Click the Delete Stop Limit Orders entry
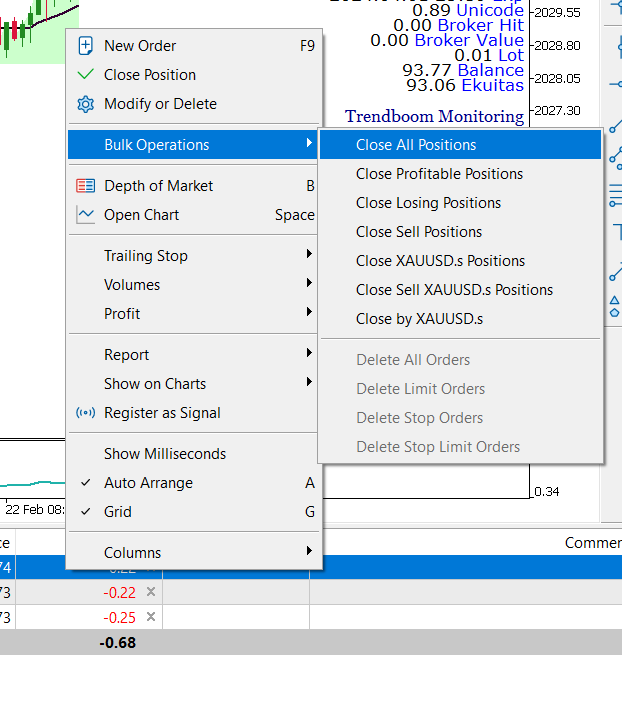This screenshot has width=622, height=726. click(x=460, y=447)
